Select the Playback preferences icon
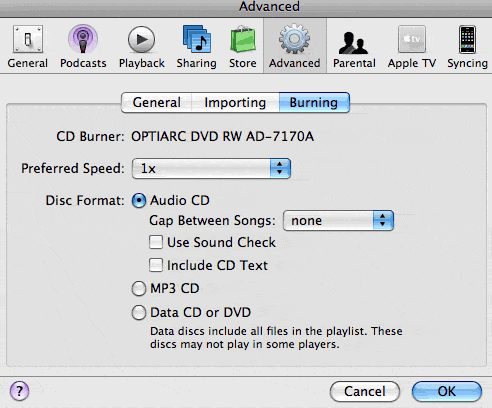 (141, 39)
